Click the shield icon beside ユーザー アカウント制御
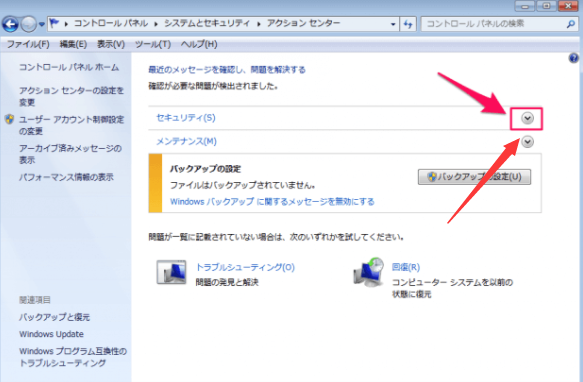The image size is (583, 382). tap(9, 119)
